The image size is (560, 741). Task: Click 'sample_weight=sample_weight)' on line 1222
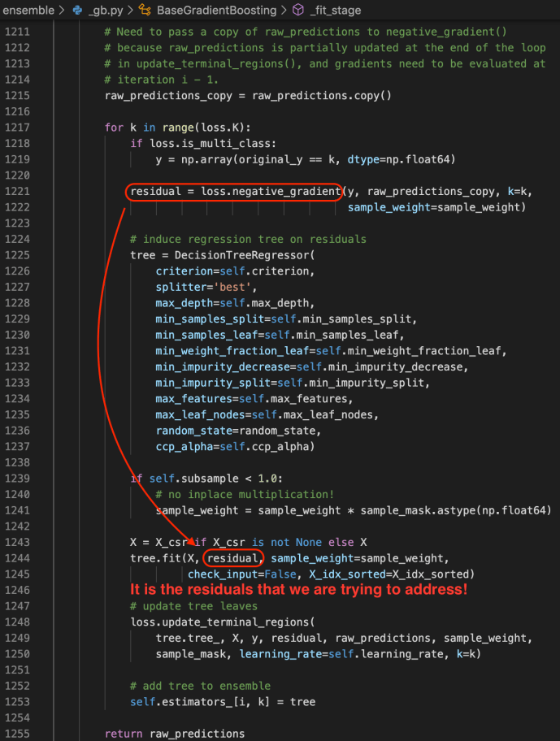(x=436, y=207)
